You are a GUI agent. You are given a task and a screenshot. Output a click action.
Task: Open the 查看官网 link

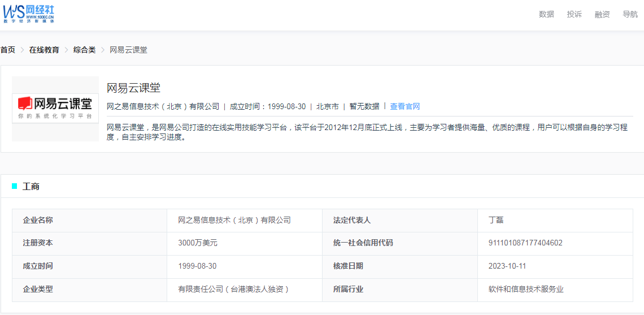(405, 106)
